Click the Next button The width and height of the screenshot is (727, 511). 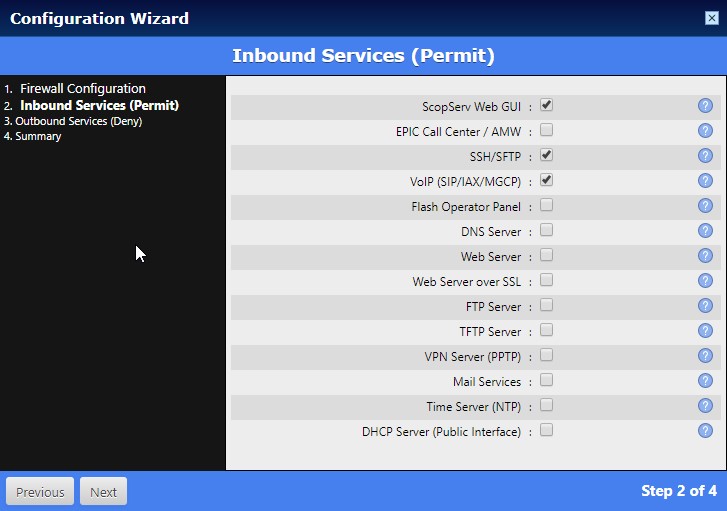[x=103, y=492]
